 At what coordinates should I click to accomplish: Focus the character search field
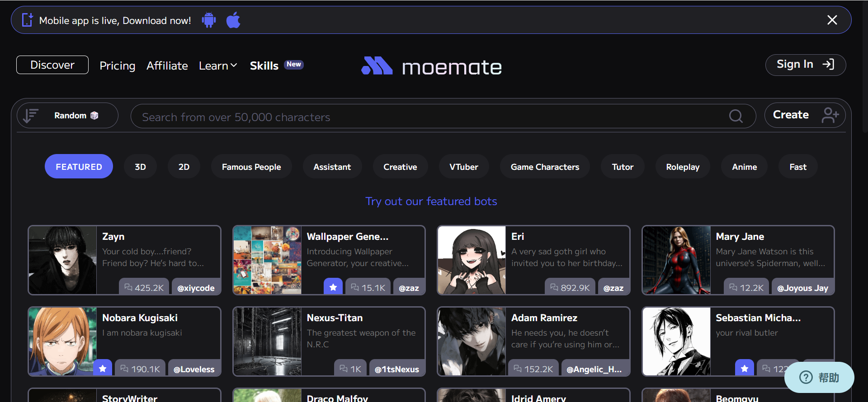(x=443, y=117)
